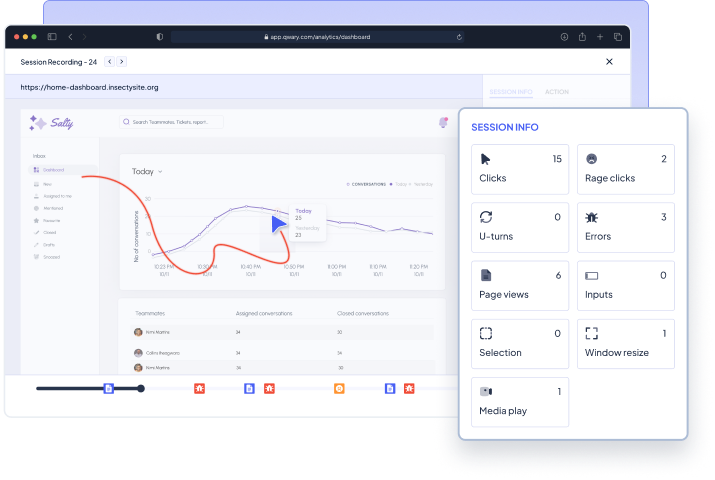Screen dimensions: 715x480
Task: Click the Collins teammate row
Action: pyautogui.click(x=283, y=353)
